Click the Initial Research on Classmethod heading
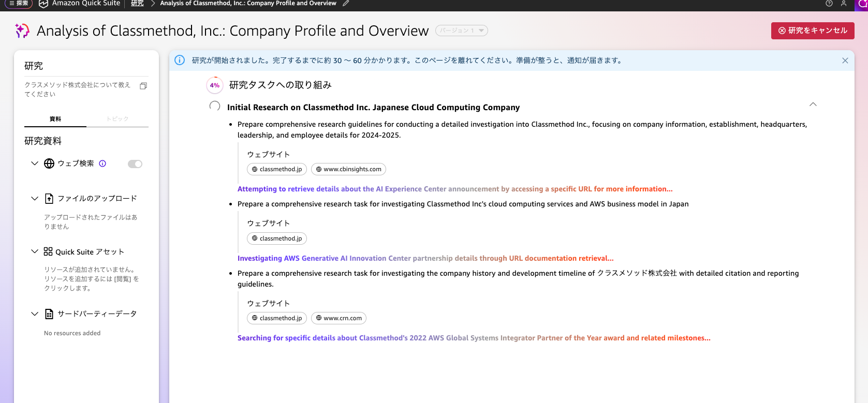This screenshot has width=868, height=403. pos(373,108)
